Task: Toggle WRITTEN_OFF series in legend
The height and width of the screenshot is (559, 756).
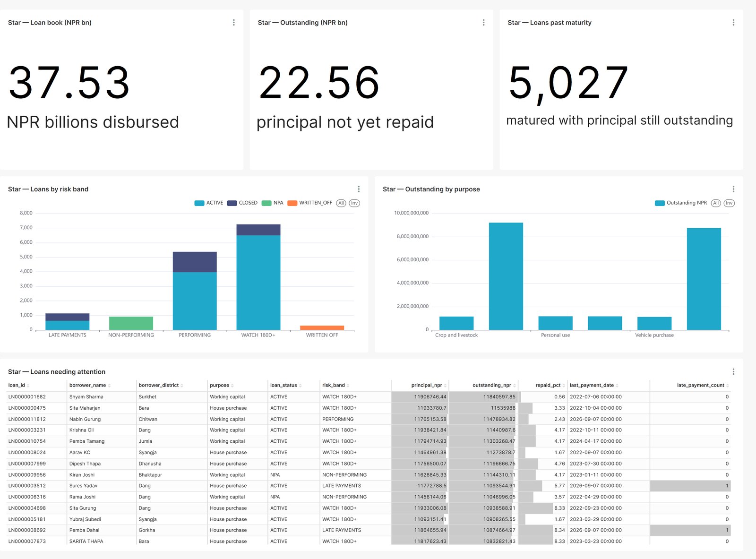Action: pos(310,203)
